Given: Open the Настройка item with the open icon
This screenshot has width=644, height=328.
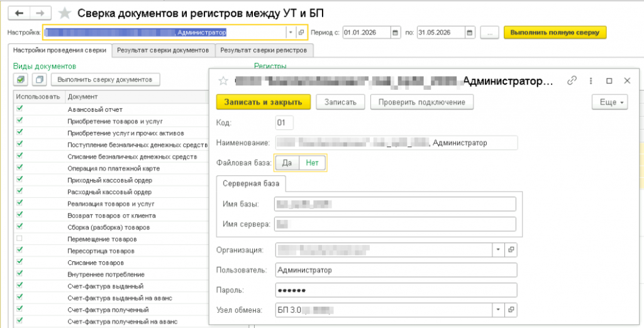Looking at the screenshot, I should point(301,33).
